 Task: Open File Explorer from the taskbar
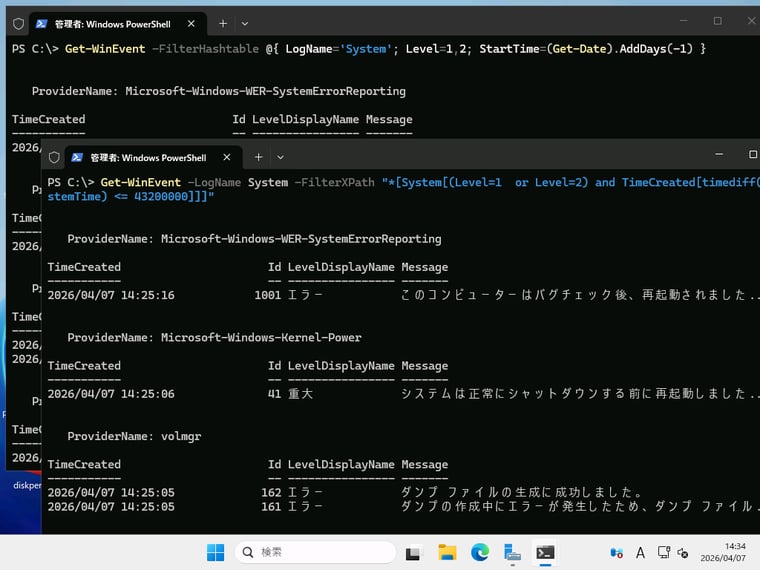pyautogui.click(x=447, y=552)
